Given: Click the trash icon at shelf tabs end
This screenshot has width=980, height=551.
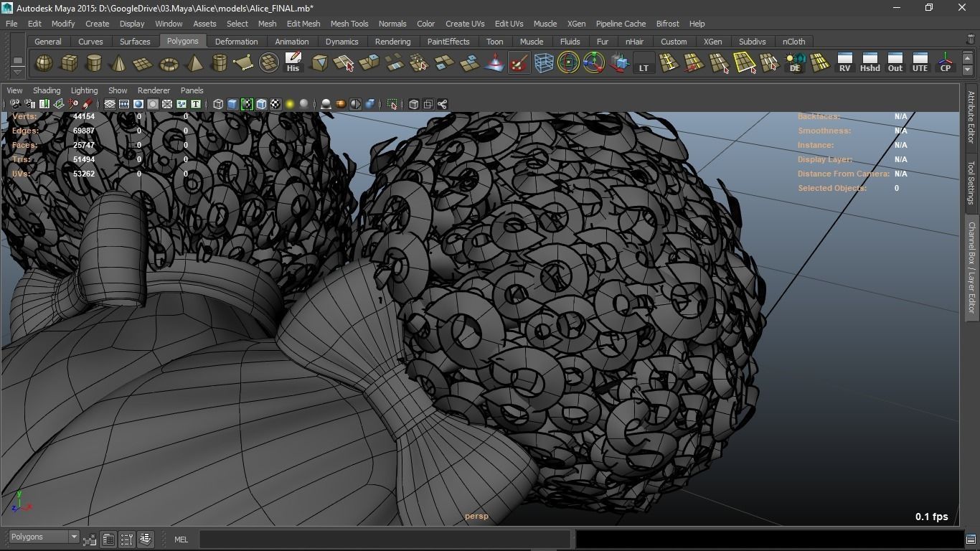Looking at the screenshot, I should [971, 40].
